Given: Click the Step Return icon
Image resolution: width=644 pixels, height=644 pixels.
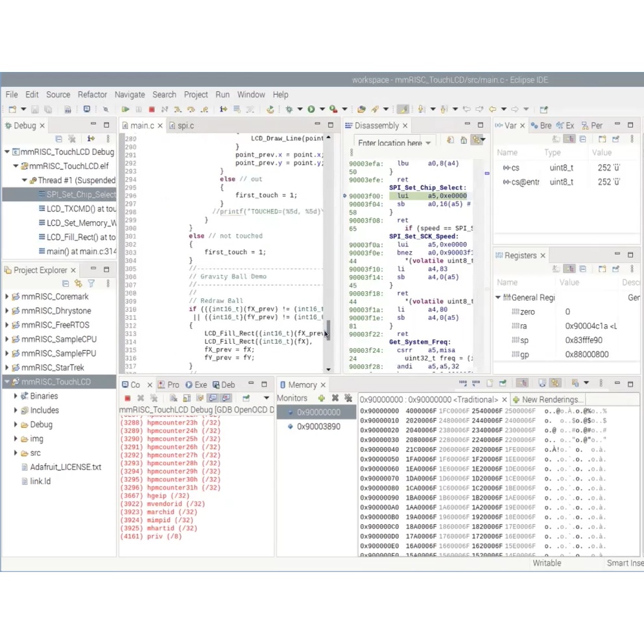Looking at the screenshot, I should [x=204, y=109].
